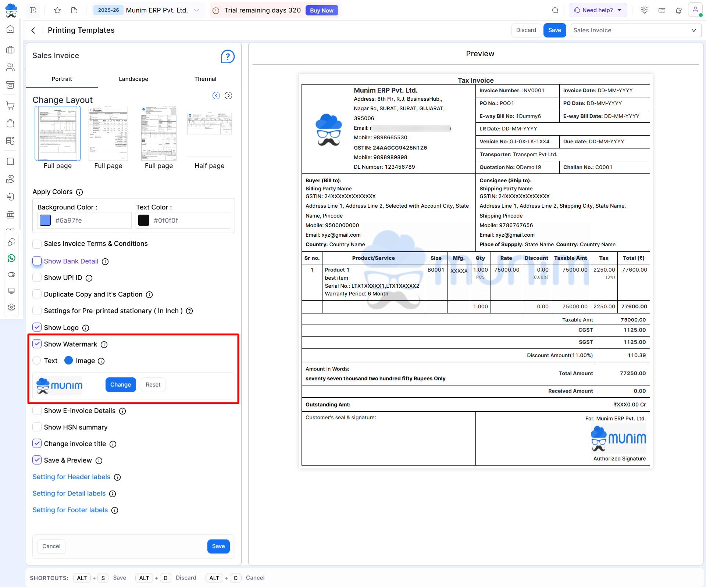Open Setting for Header labels link
706x588 pixels.
71,477
